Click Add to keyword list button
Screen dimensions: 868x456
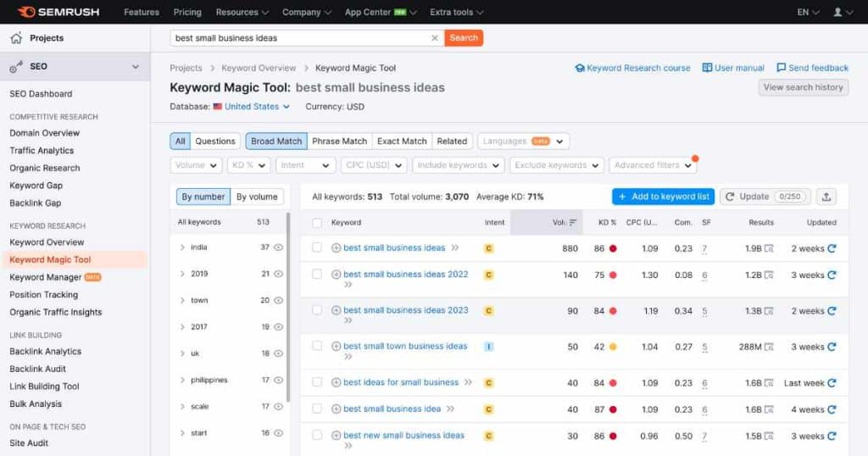pyautogui.click(x=663, y=197)
